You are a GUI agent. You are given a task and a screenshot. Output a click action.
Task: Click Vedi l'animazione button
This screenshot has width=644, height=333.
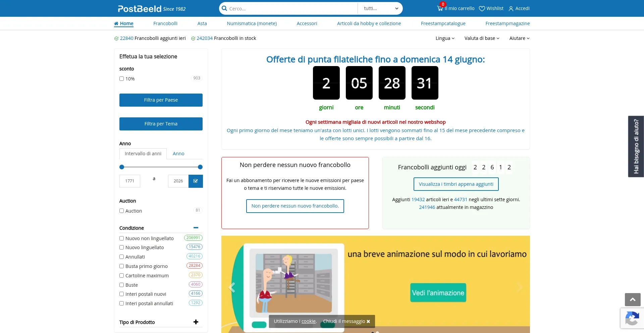(438, 293)
